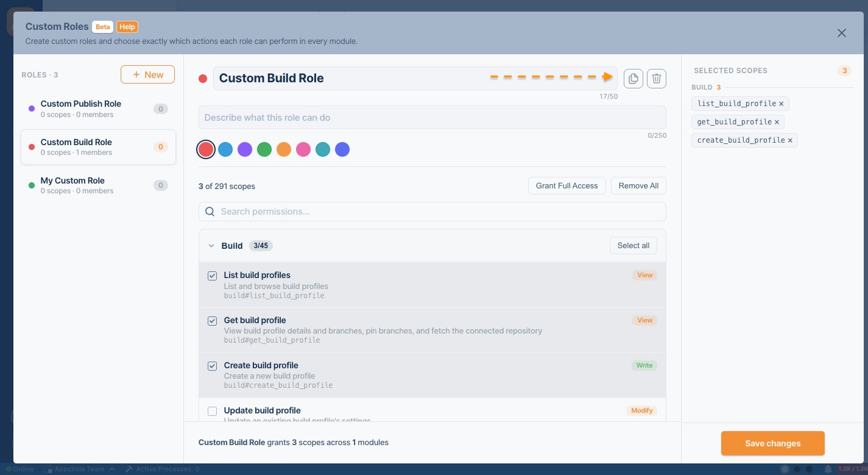
Task: Remove the get_build_profile scope chip
Action: tap(777, 122)
